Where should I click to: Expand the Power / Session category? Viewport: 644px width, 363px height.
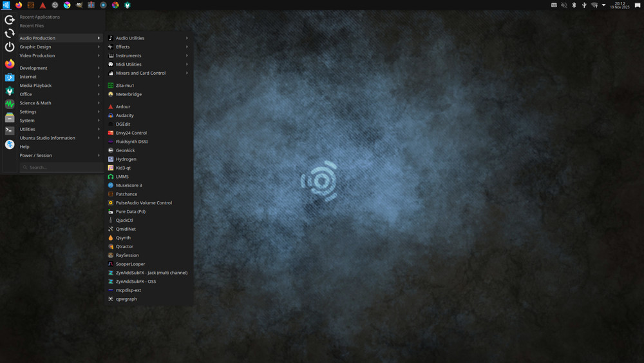point(60,155)
